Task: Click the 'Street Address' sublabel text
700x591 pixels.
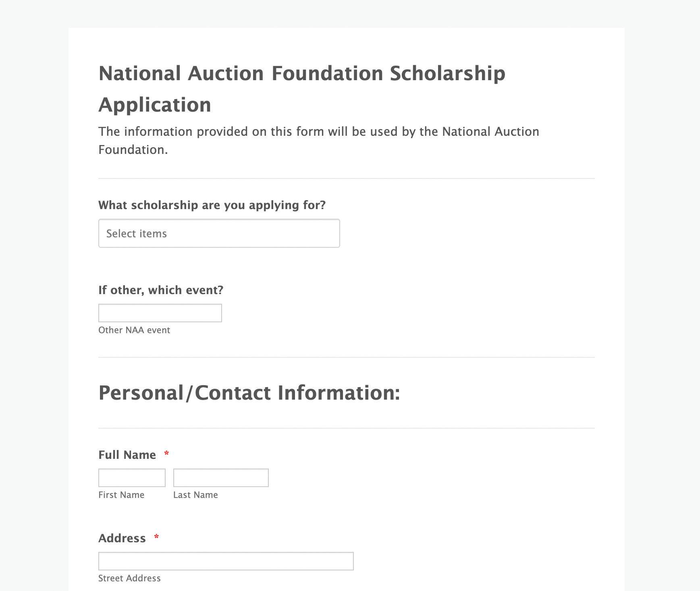Action: pyautogui.click(x=129, y=578)
